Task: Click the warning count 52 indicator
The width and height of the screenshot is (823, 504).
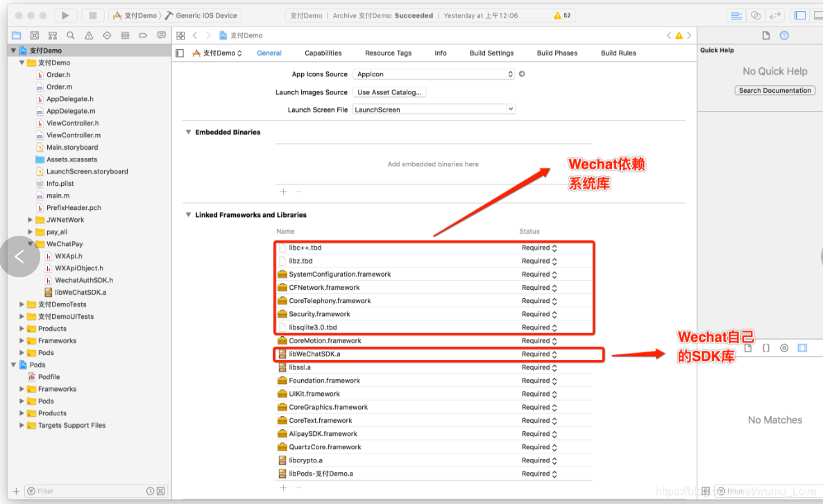Action: pos(562,15)
